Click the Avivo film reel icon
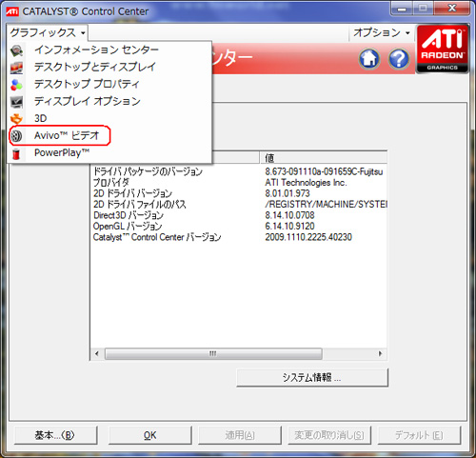 pyautogui.click(x=16, y=136)
